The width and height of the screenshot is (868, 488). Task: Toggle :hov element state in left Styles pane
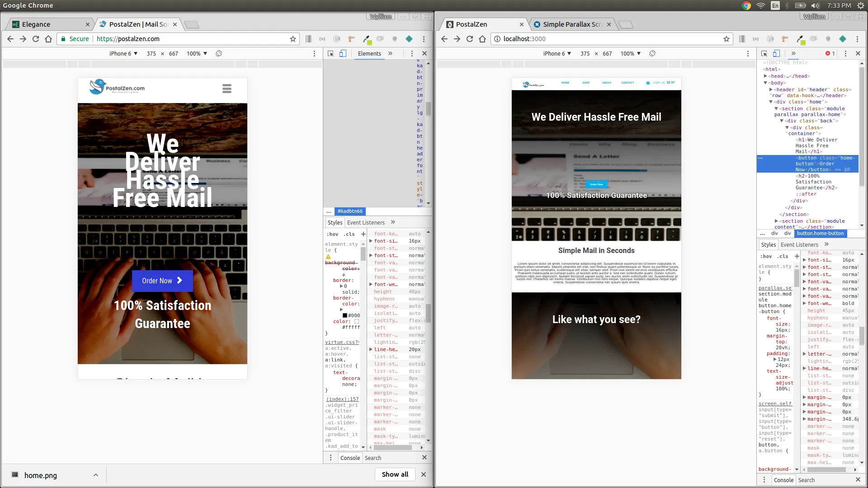click(332, 234)
